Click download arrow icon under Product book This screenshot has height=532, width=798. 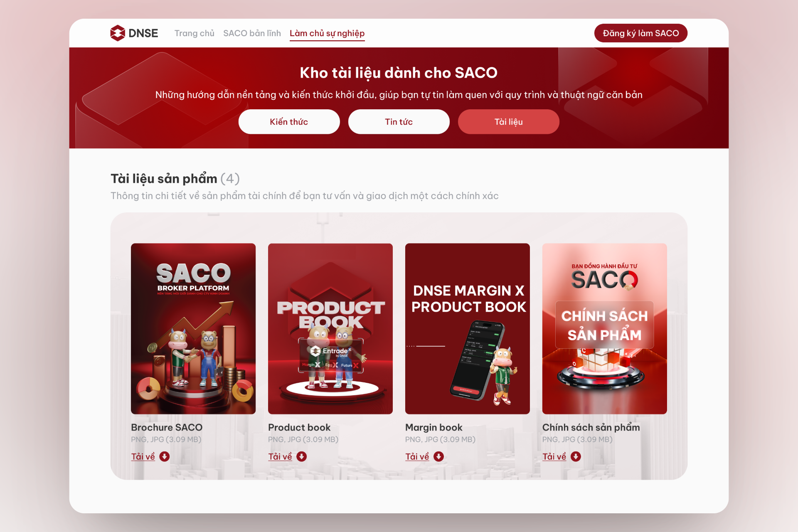pos(302,457)
